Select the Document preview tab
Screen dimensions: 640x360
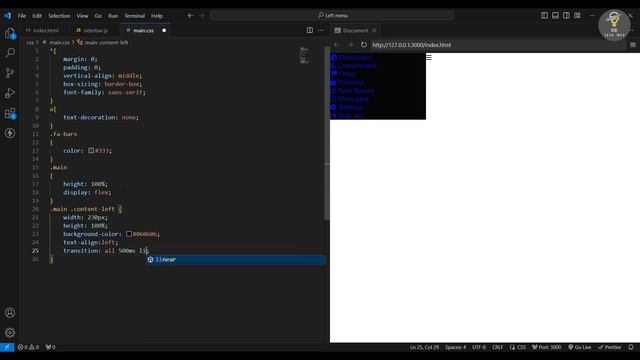point(355,30)
